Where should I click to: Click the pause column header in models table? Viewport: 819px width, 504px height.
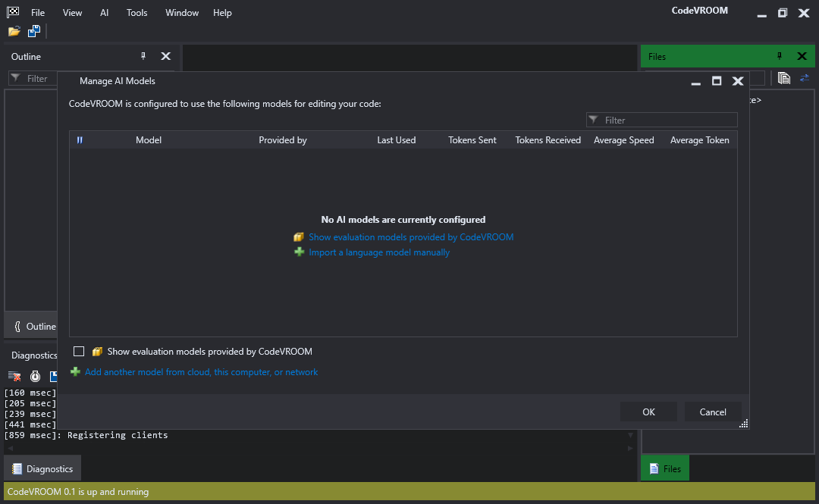click(x=80, y=140)
